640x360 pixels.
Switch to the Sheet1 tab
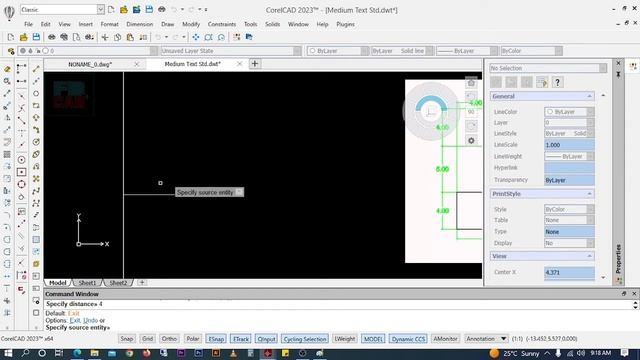pyautogui.click(x=87, y=283)
